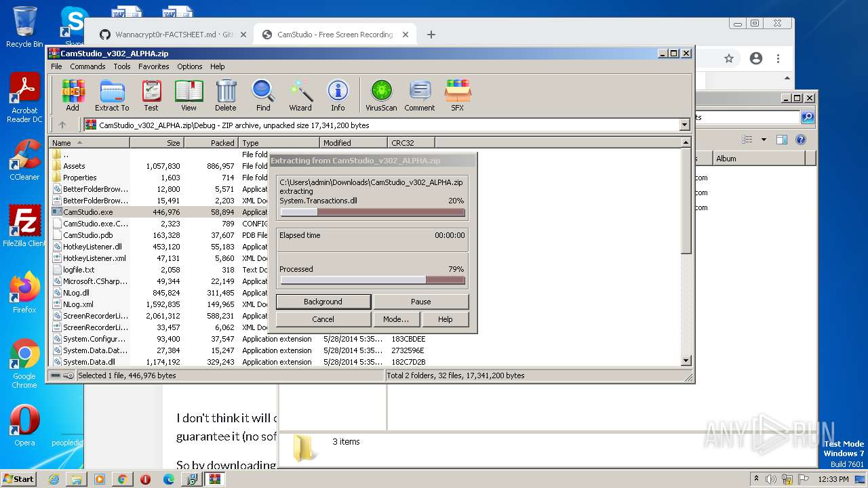868x488 pixels.
Task: Click Internet Explorer taskbar icon
Action: (x=54, y=479)
